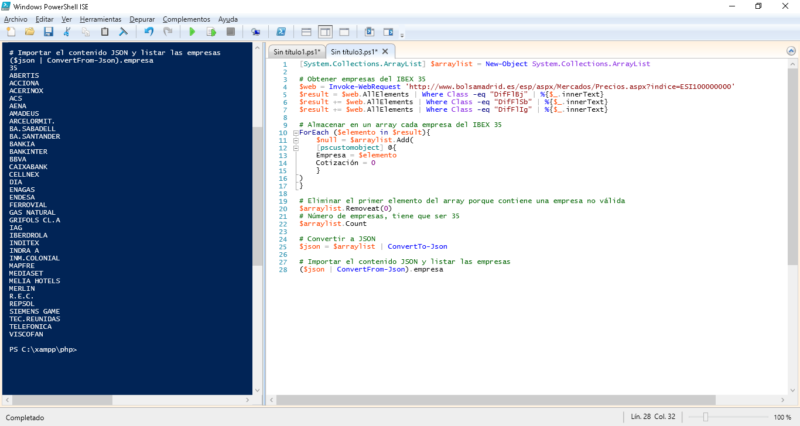Click the New script icon
This screenshot has height=426, width=800.
[11, 32]
